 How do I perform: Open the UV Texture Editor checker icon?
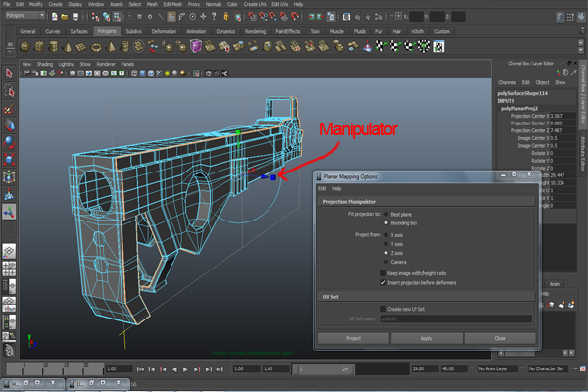[x=439, y=46]
